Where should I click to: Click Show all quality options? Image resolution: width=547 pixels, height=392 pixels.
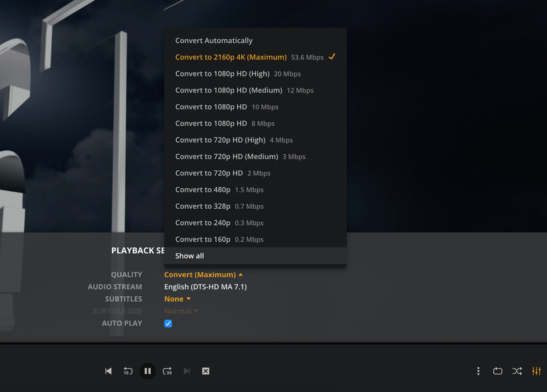[x=255, y=256]
